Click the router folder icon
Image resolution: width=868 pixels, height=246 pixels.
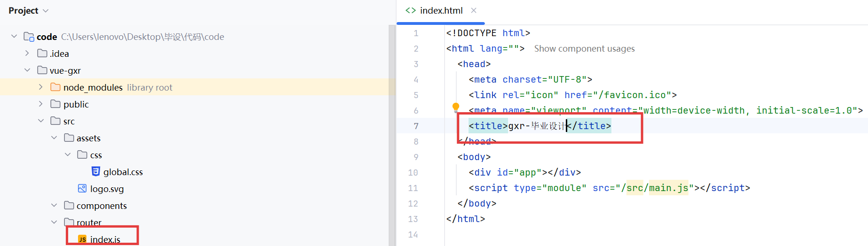coord(69,222)
